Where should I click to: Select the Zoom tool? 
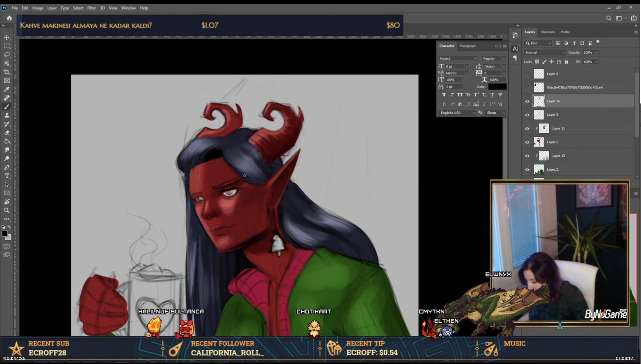[x=7, y=210]
